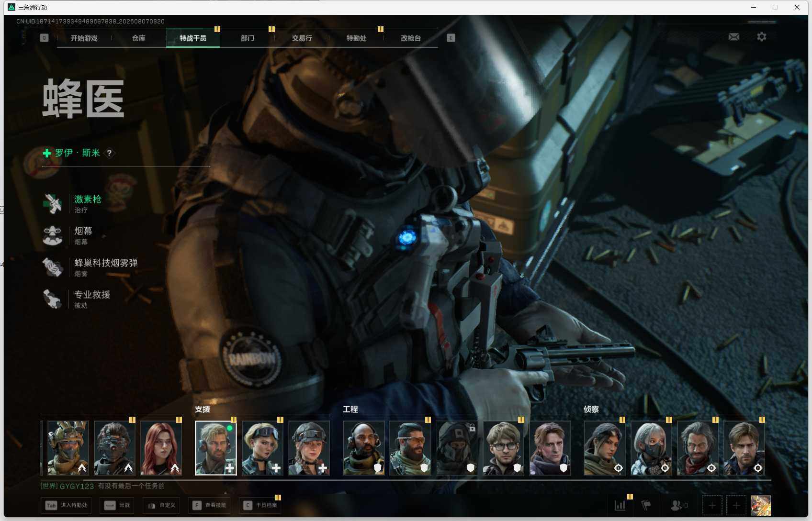Screen dimensions: 812x521
Task: Open the 干员档案 operator profile button
Action: tap(260, 505)
